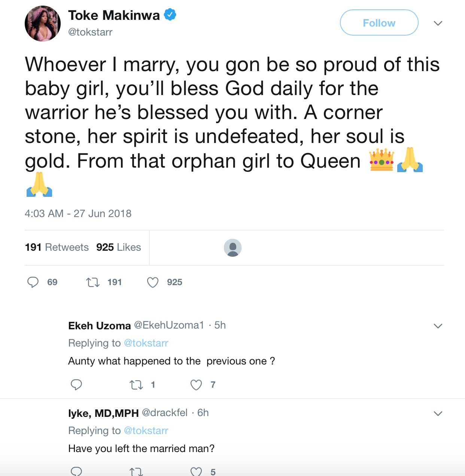Reply to Ekeh Uzoma's comment
The image size is (465, 476).
coord(76,385)
